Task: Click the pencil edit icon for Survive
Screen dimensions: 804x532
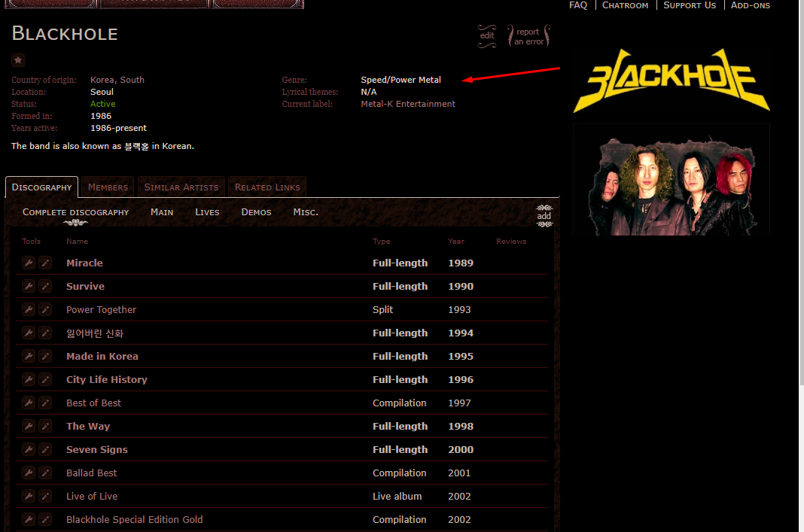Action: click(46, 286)
